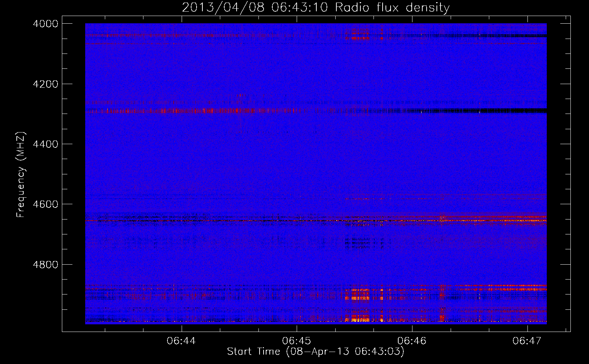Screen dimensions: 589x364
Task: Click the 06:46 time axis label
Action: [412, 341]
